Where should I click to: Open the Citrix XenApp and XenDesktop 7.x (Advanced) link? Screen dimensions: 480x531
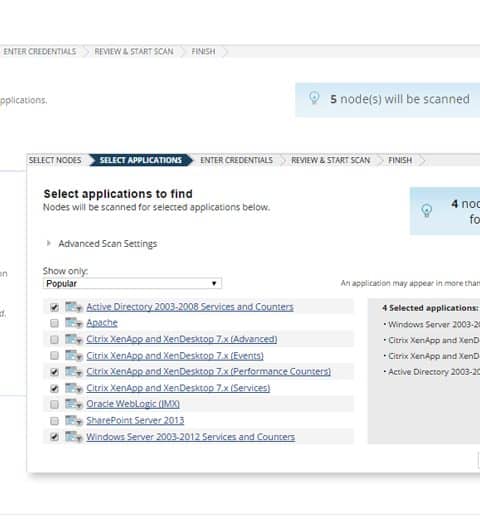(x=182, y=339)
